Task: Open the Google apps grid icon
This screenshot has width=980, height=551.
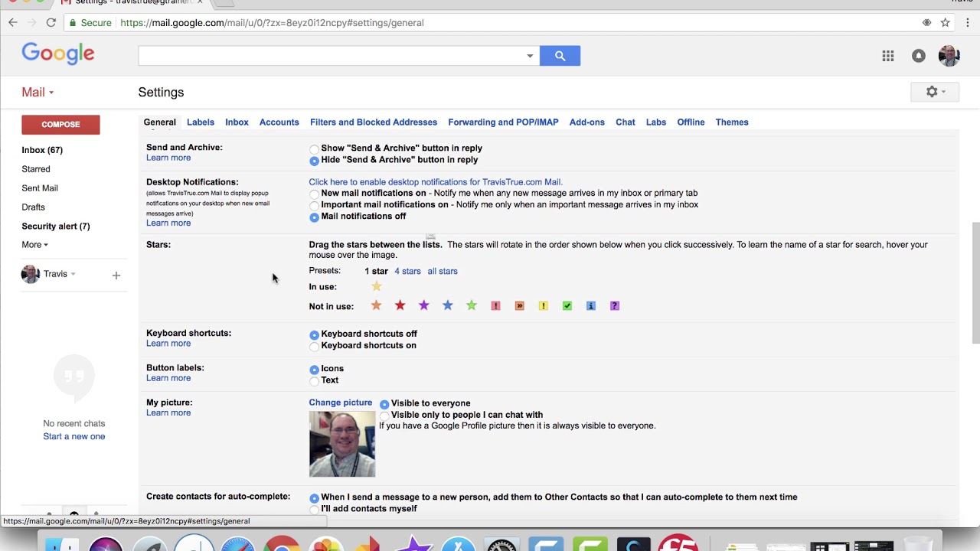Action: (x=888, y=55)
